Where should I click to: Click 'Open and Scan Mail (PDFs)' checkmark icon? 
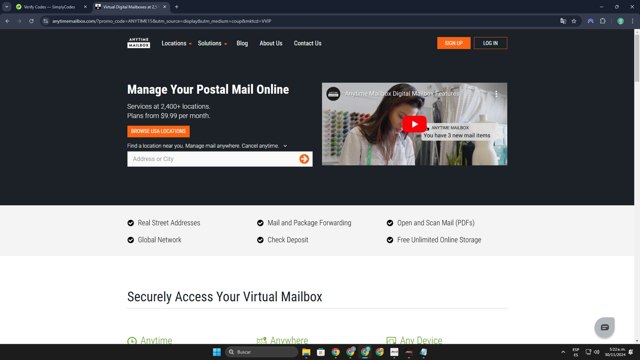pyautogui.click(x=390, y=223)
